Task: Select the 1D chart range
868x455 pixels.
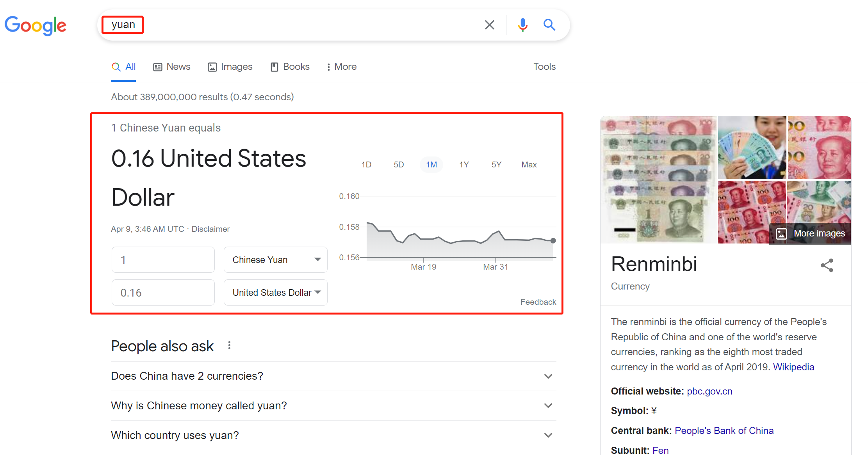Action: point(366,165)
